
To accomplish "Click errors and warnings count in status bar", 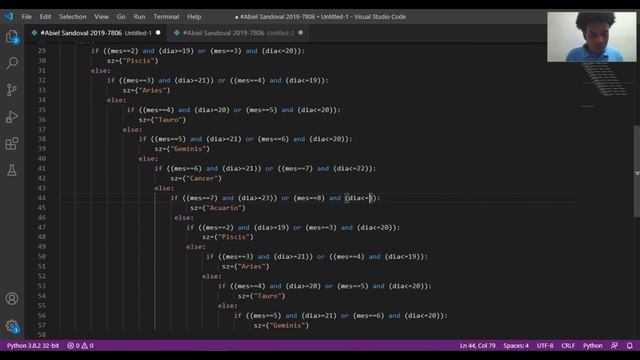I will tap(80, 346).
